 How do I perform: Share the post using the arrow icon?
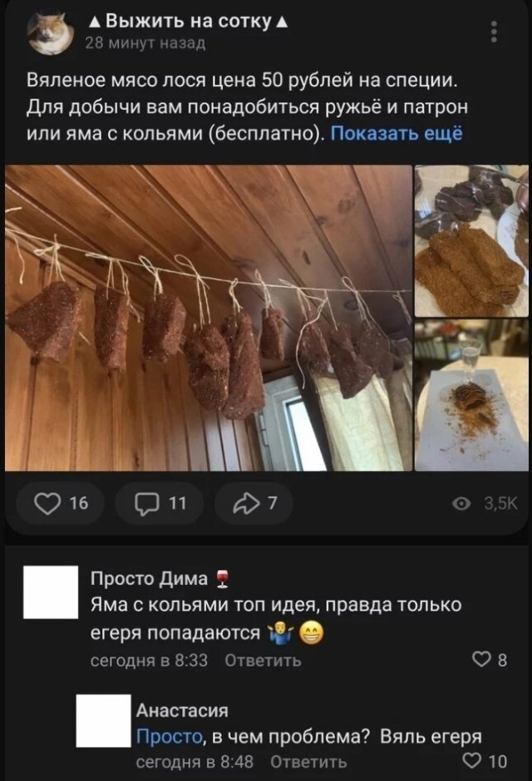254,503
